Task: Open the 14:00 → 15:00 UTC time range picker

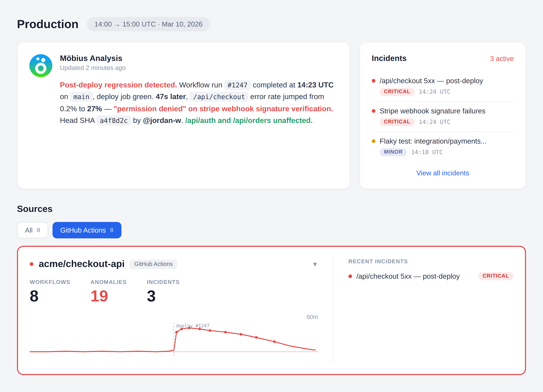Action: (x=148, y=24)
